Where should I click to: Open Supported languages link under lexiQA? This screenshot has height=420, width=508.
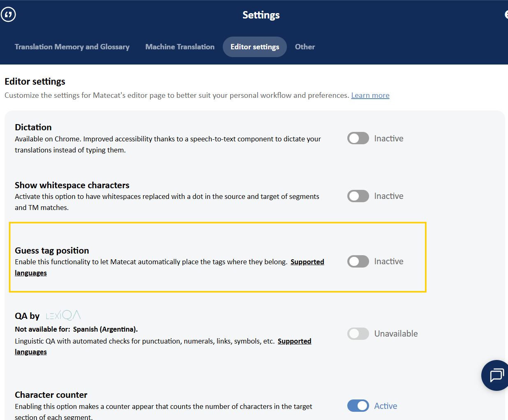(294, 341)
